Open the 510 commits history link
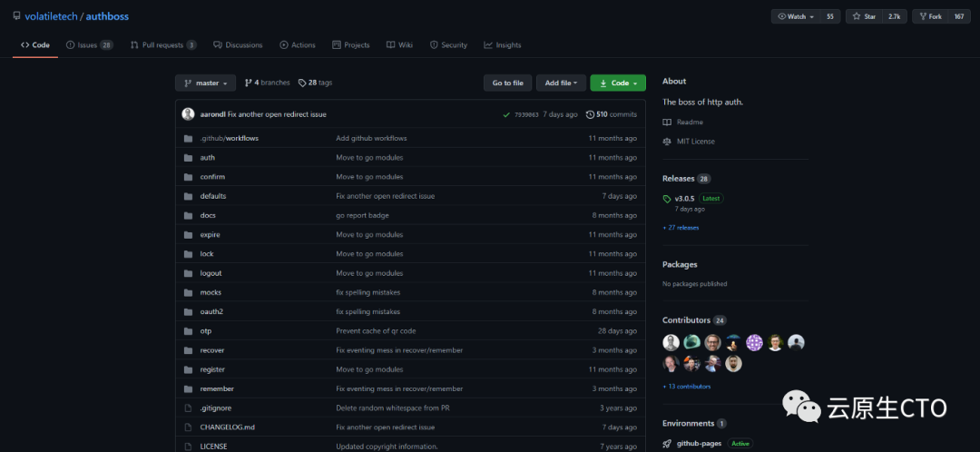980x452 pixels. 612,114
